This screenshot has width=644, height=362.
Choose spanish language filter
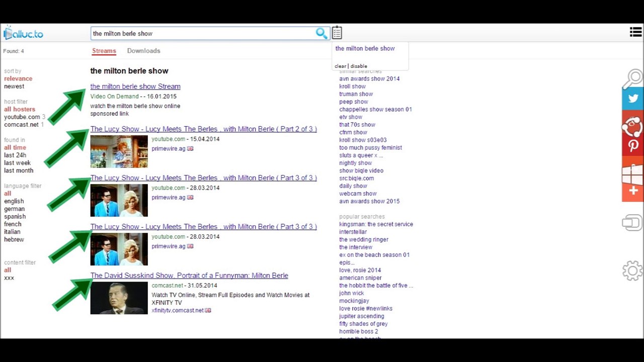15,216
